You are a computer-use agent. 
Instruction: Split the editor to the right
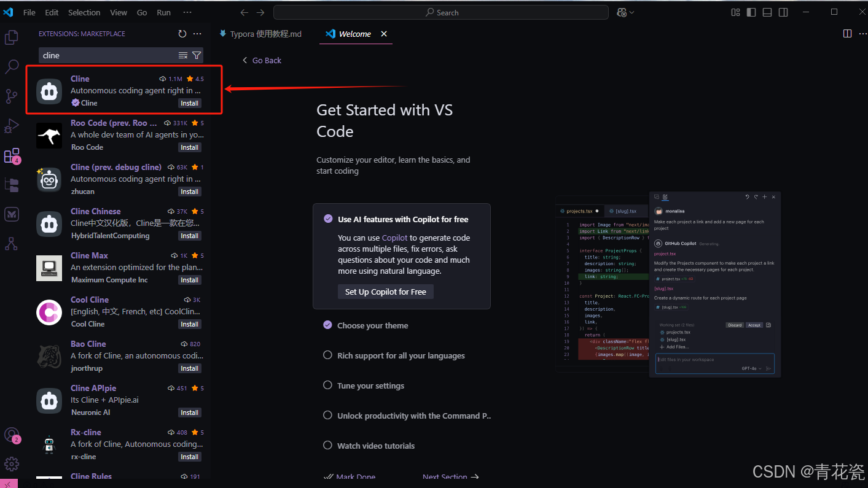coord(847,34)
